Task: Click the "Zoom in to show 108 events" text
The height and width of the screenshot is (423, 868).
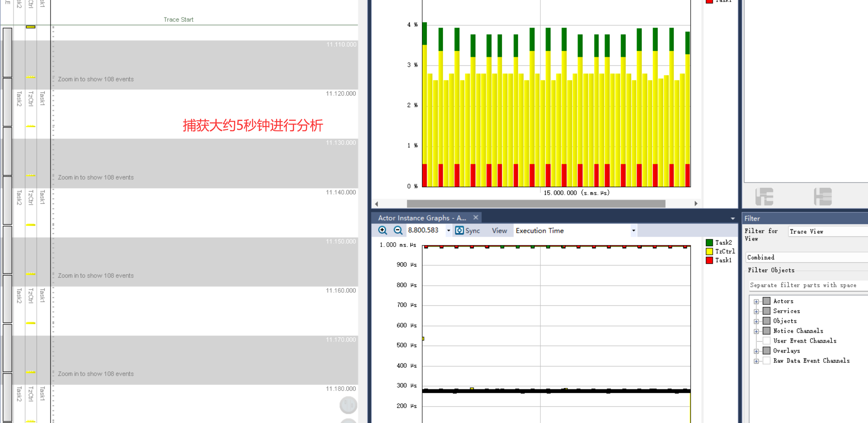Action: click(x=96, y=79)
